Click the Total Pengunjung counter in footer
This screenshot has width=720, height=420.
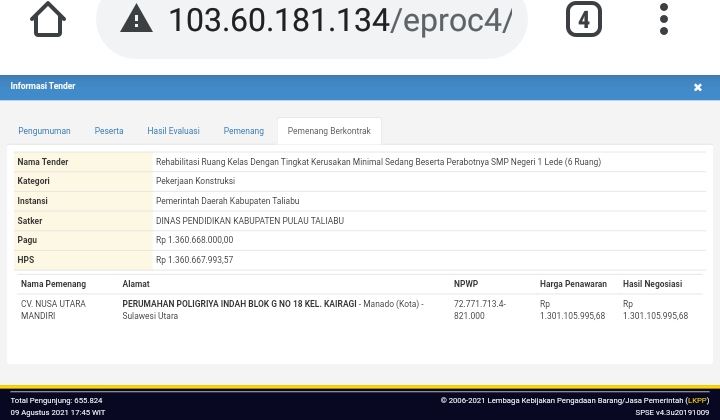pyautogui.click(x=56, y=400)
